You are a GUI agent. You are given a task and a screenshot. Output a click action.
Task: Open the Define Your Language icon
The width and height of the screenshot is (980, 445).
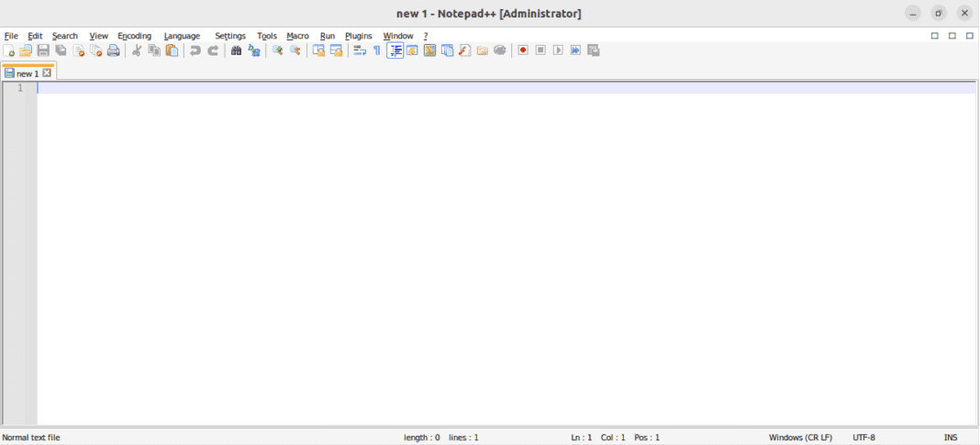pyautogui.click(x=412, y=50)
